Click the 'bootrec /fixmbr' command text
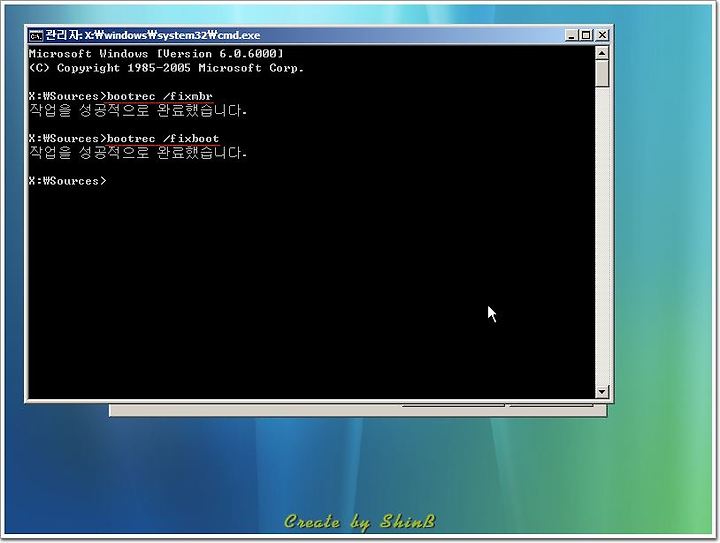720x543 pixels. (x=159, y=96)
